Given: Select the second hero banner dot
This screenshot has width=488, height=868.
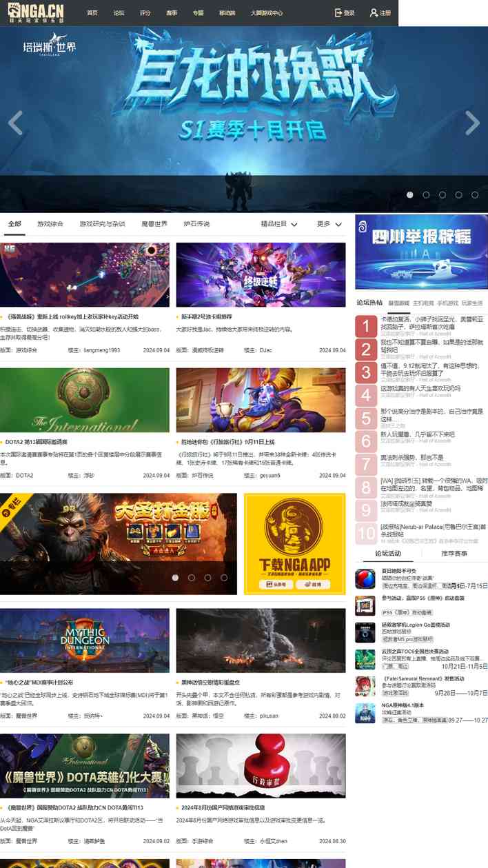Looking at the screenshot, I should tap(426, 195).
